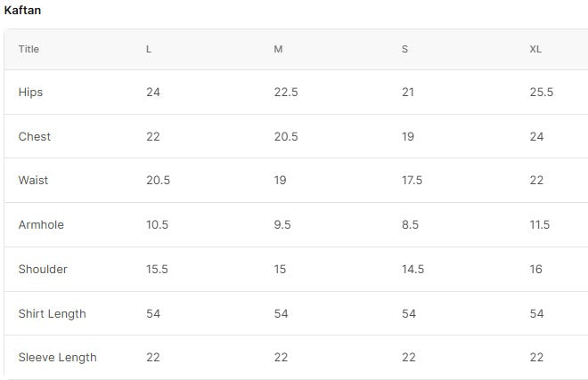
Task: Click the S size column header
Action: pyautogui.click(x=405, y=49)
